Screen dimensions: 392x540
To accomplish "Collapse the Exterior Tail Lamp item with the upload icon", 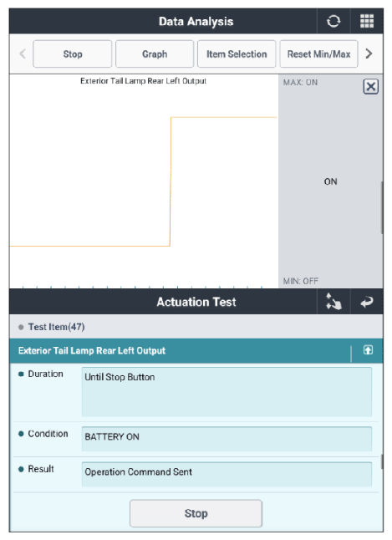I will click(368, 350).
